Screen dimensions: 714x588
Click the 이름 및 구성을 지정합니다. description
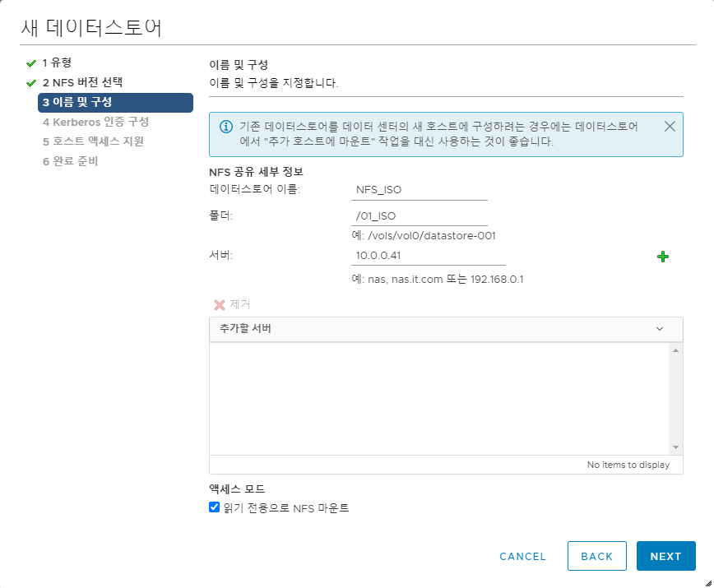tap(274, 83)
